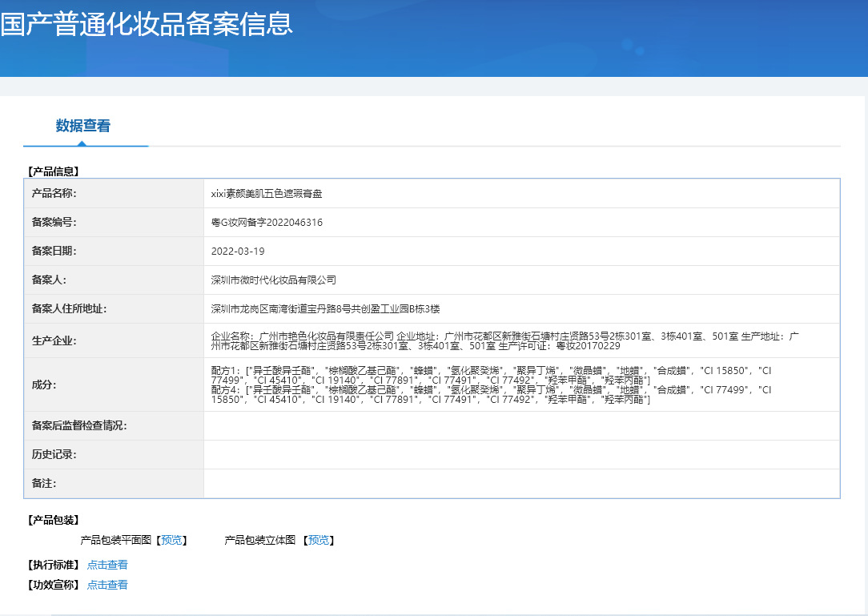Click registrant name 深圳市微时代化妆品有限公司
Image resolution: width=868 pixels, height=616 pixels.
(273, 280)
